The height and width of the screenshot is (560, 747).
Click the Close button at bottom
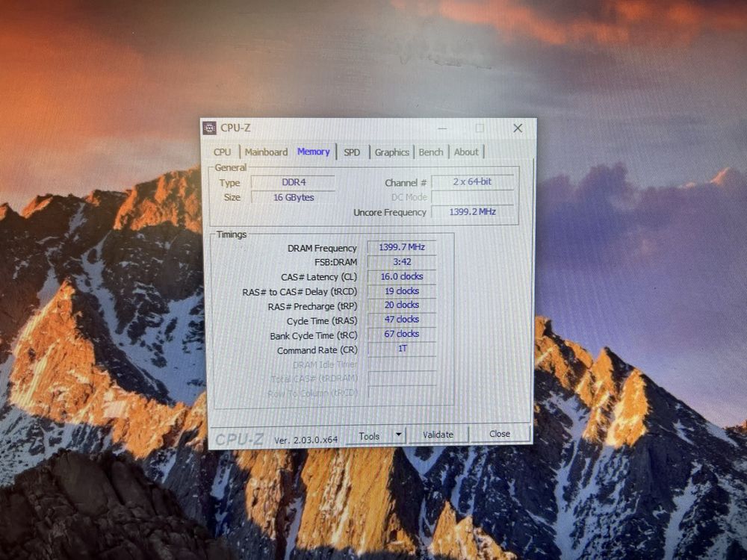[499, 434]
